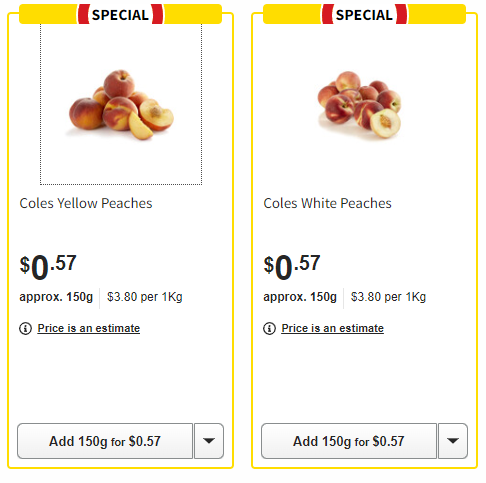Click the $0.57 price of Yellow Peaches
The width and height of the screenshot is (486, 483).
pyautogui.click(x=48, y=267)
